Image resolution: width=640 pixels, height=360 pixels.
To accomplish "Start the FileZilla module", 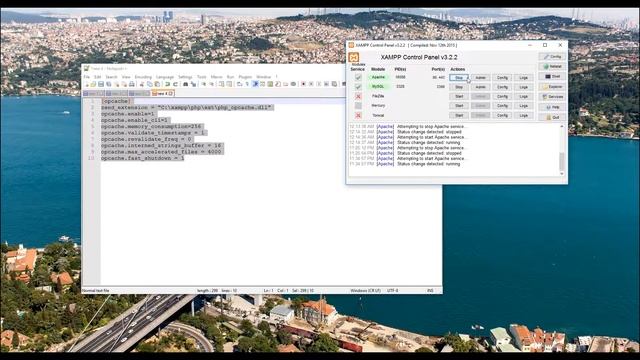I will 459,96.
